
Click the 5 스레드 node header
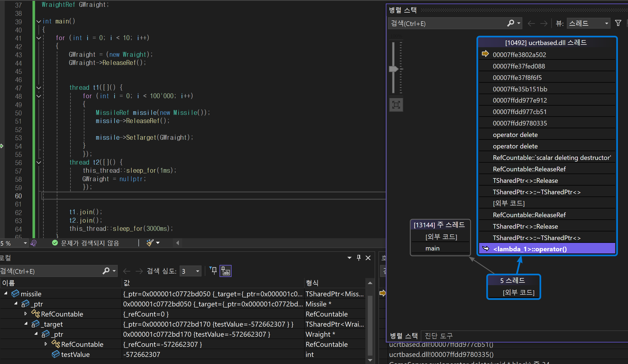pos(513,281)
